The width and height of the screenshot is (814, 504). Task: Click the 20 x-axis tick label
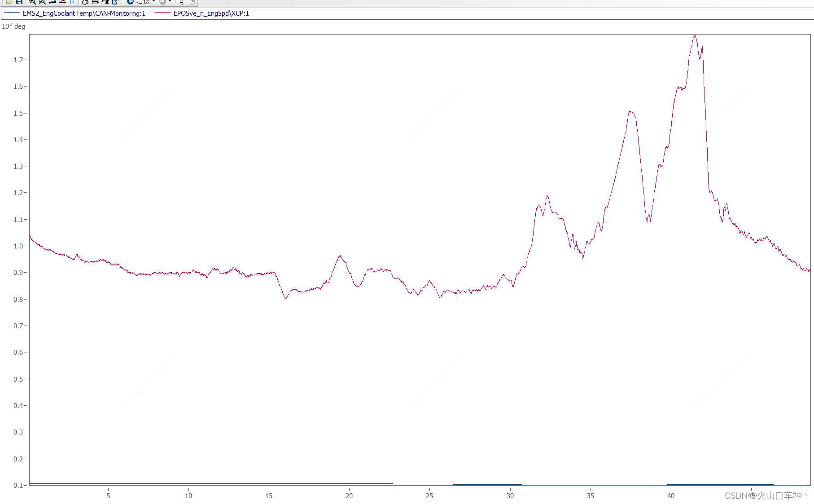[349, 496]
